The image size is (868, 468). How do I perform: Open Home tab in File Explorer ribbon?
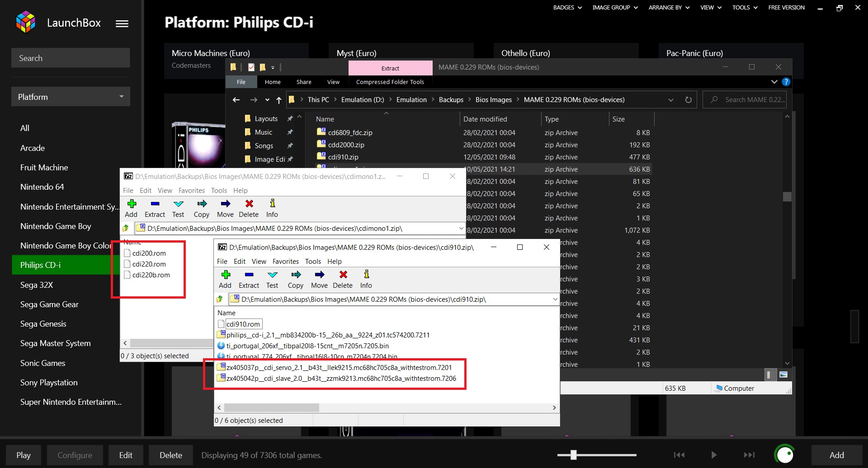(x=273, y=82)
